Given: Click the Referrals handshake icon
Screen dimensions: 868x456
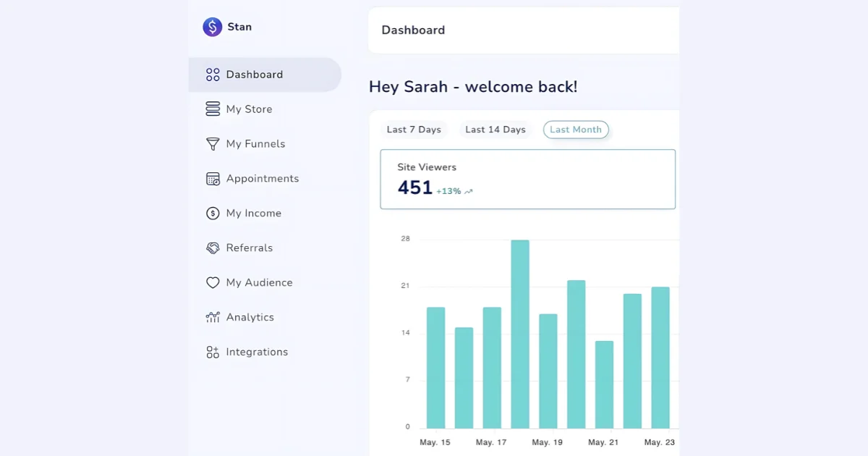Looking at the screenshot, I should (x=213, y=248).
